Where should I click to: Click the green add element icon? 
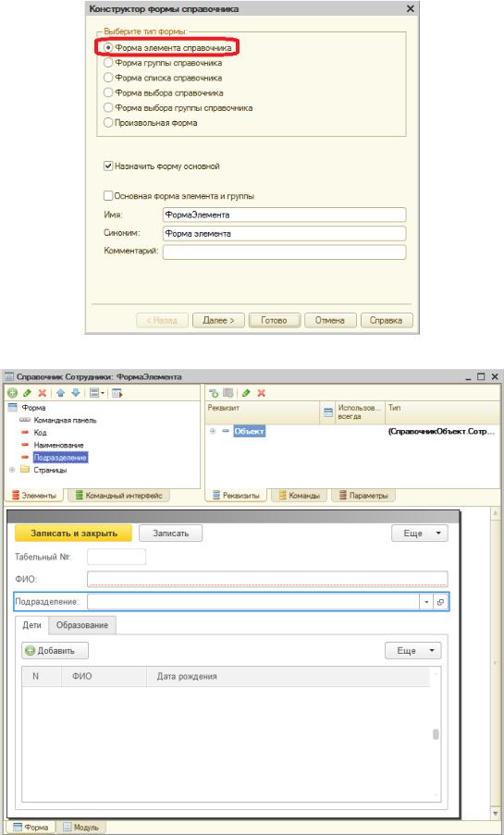pyautogui.click(x=12, y=393)
